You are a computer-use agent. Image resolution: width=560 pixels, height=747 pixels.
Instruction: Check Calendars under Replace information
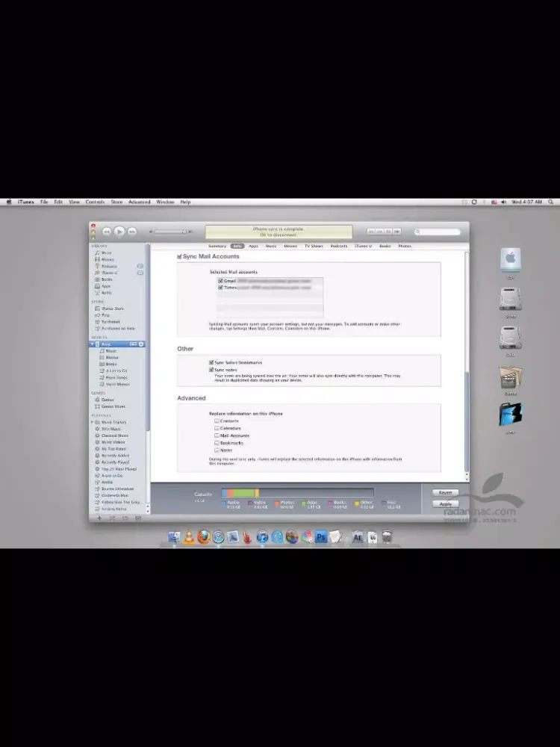click(217, 428)
